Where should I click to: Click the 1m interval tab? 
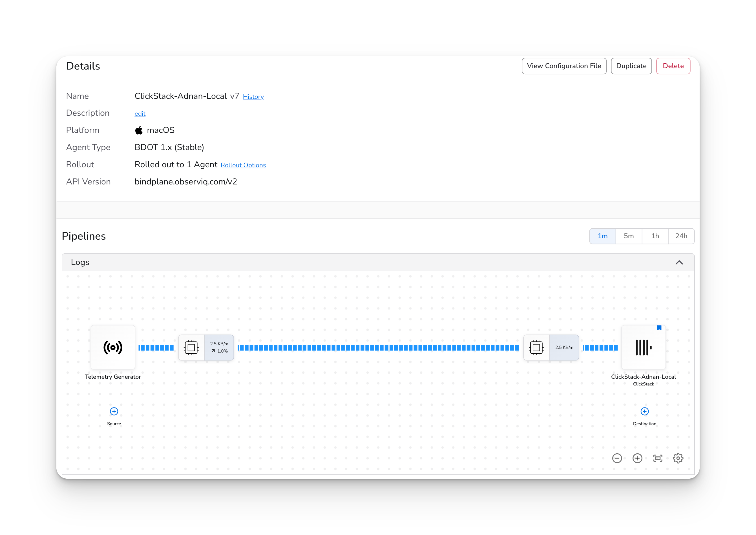pyautogui.click(x=602, y=236)
